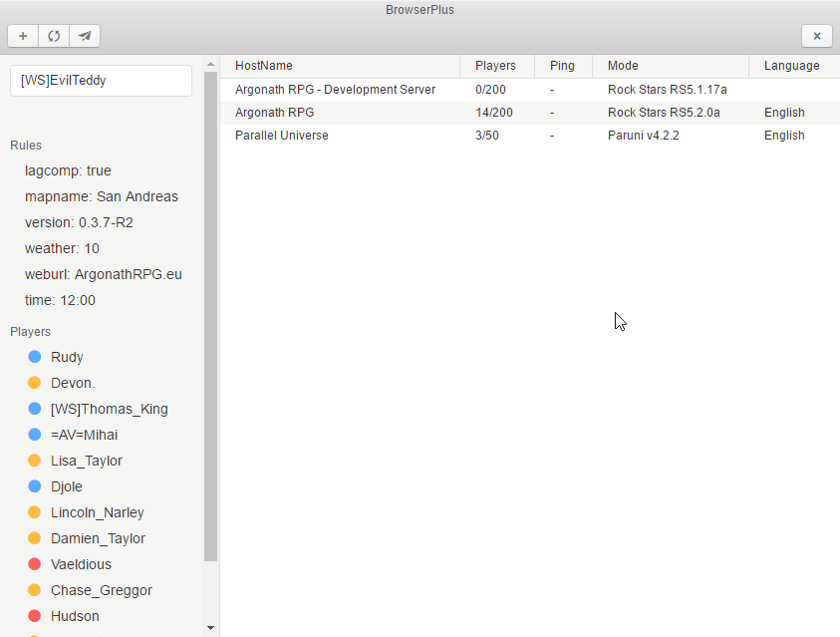Select player Rudy
The height and width of the screenshot is (637, 840).
(x=67, y=357)
